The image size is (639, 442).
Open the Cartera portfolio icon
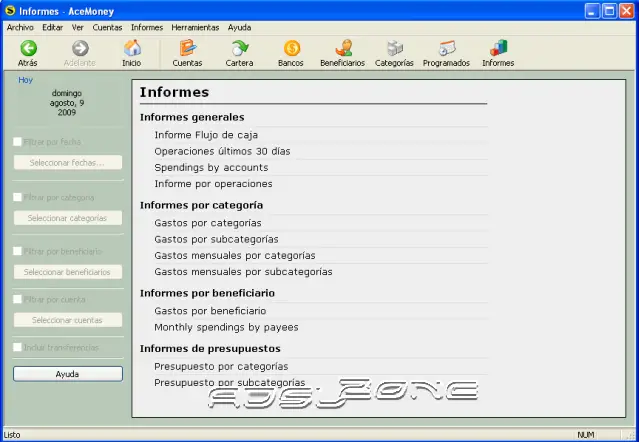coord(240,48)
